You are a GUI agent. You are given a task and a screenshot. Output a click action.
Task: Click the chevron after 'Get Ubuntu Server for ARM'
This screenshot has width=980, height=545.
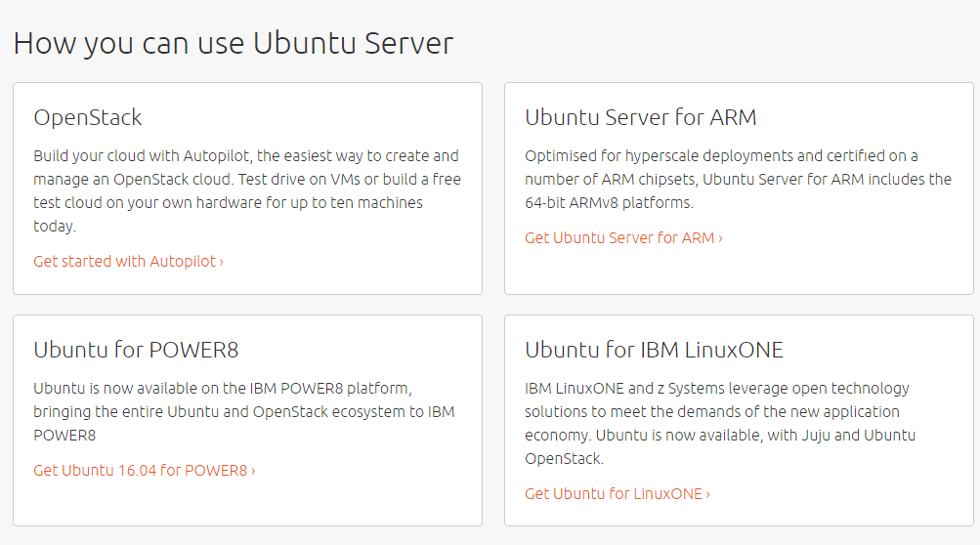point(721,238)
